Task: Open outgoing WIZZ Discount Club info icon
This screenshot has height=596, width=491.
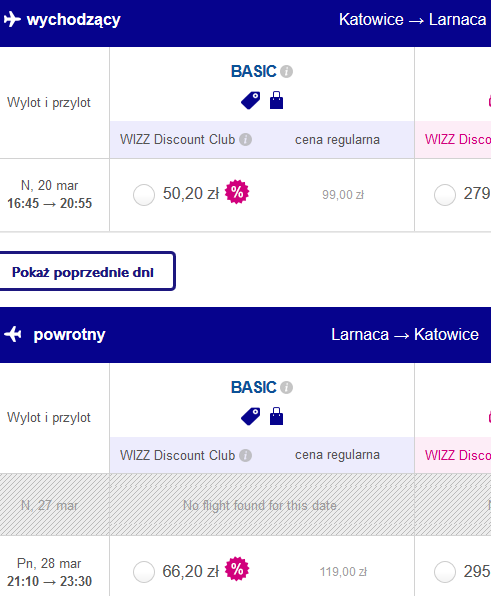Action: coord(246,139)
